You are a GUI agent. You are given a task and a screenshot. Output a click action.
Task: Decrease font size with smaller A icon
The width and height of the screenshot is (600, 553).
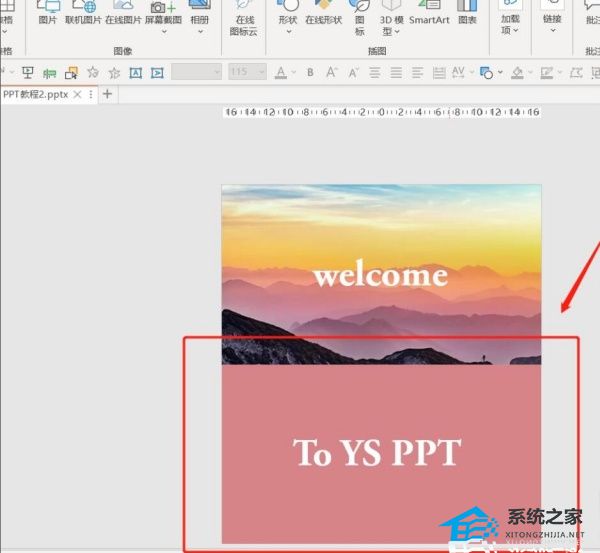click(353, 72)
